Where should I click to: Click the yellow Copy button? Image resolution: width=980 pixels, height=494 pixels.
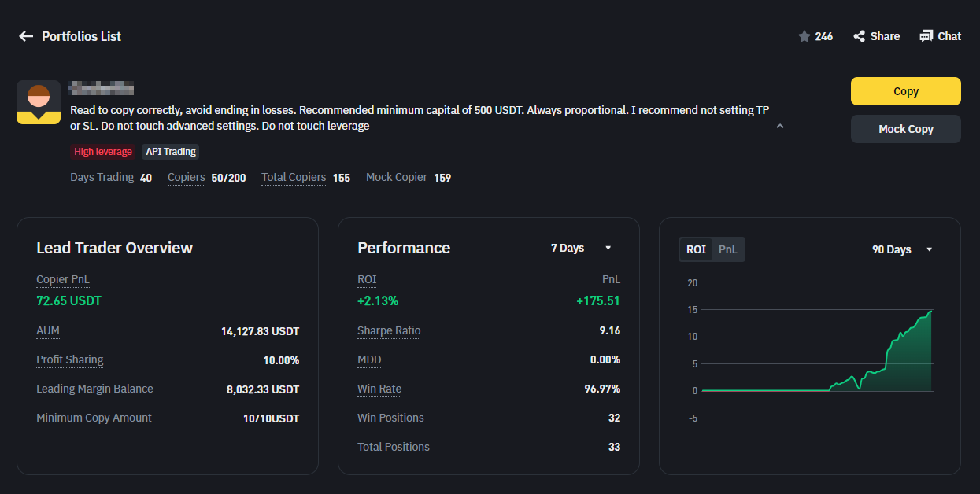coord(906,91)
